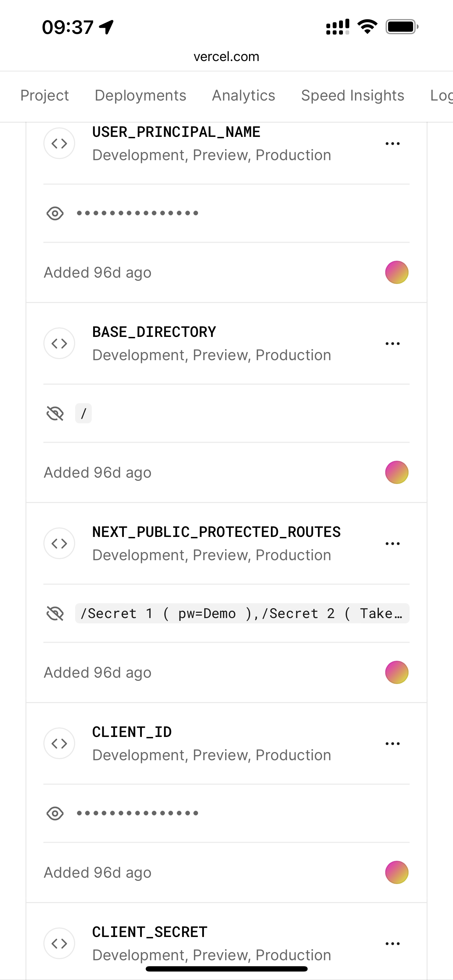Screen dimensions: 453x980
Task: Click the code icon next to USER_PRINCIPAL_NAME
Action: pyautogui.click(x=59, y=144)
